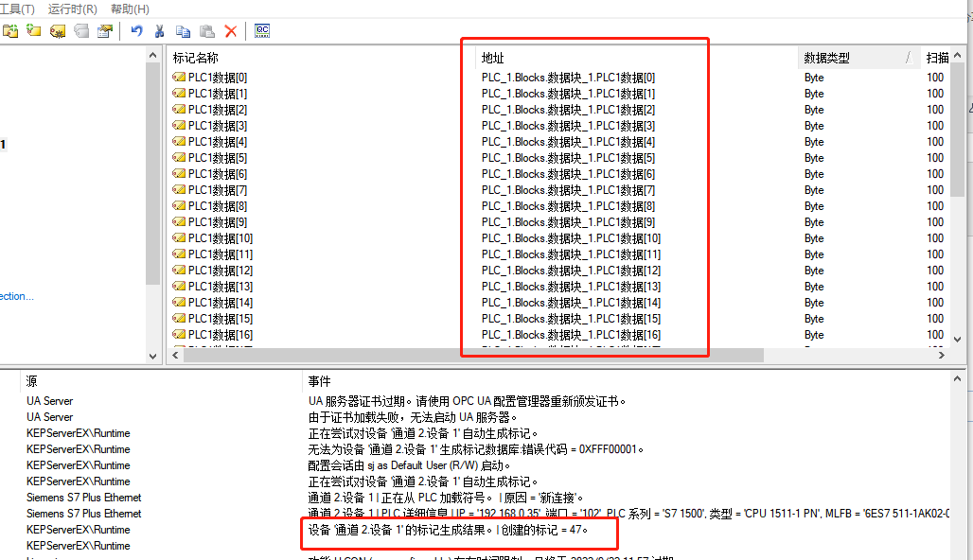973x560 pixels.
Task: Click the Copy icon in toolbar
Action: [x=183, y=31]
